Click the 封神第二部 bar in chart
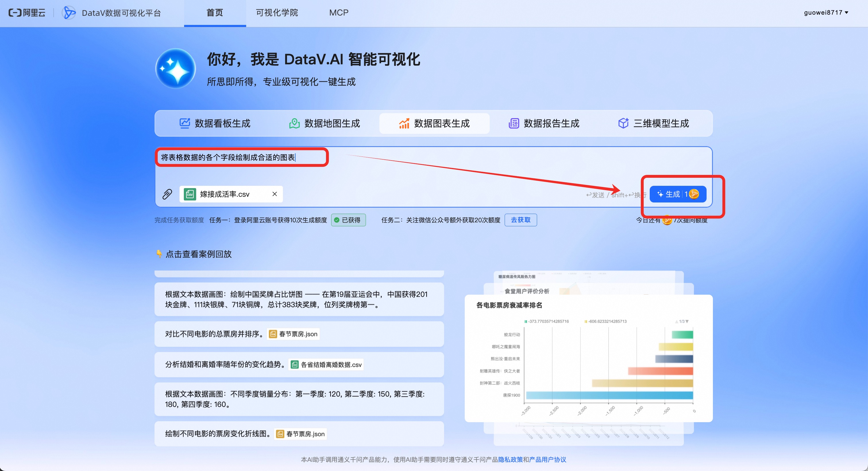Image resolution: width=868 pixels, height=471 pixels. (x=643, y=383)
